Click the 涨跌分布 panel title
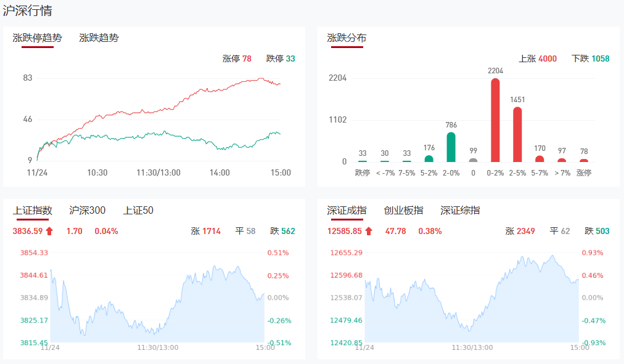The width and height of the screenshot is (624, 364). [347, 38]
